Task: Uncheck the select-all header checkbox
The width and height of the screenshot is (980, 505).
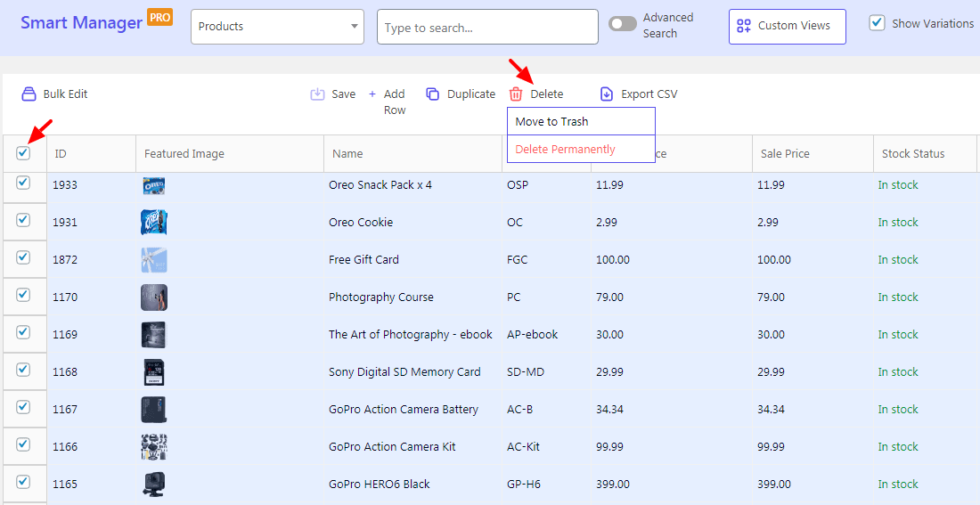Action: 23,153
